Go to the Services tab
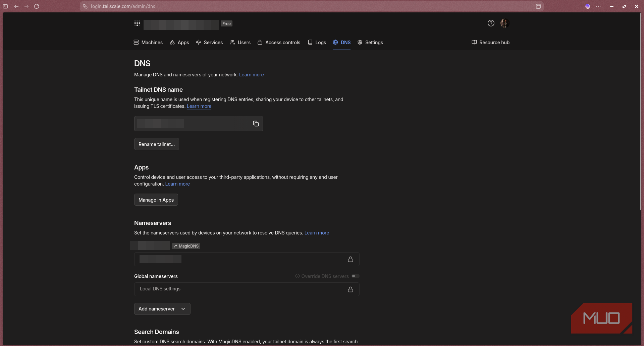This screenshot has height=346, width=644. point(209,43)
